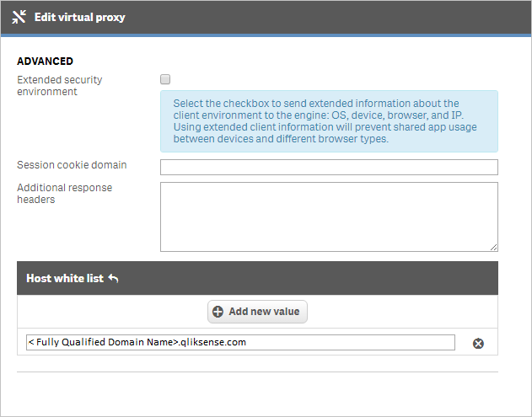
Task: Click the Extended security environment label
Action: pos(60,85)
